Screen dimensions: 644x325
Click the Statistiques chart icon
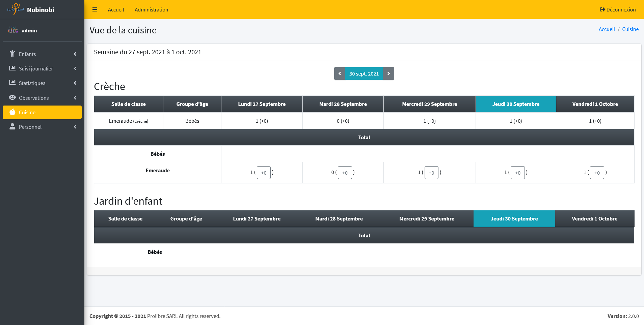[12, 83]
